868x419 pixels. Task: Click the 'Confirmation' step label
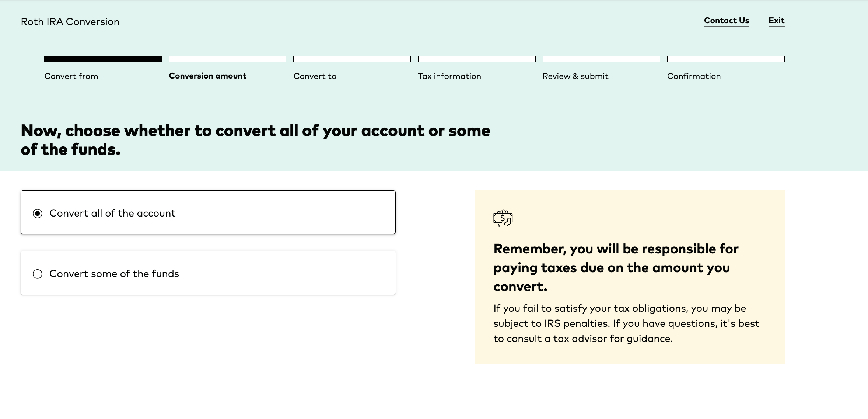coord(694,76)
